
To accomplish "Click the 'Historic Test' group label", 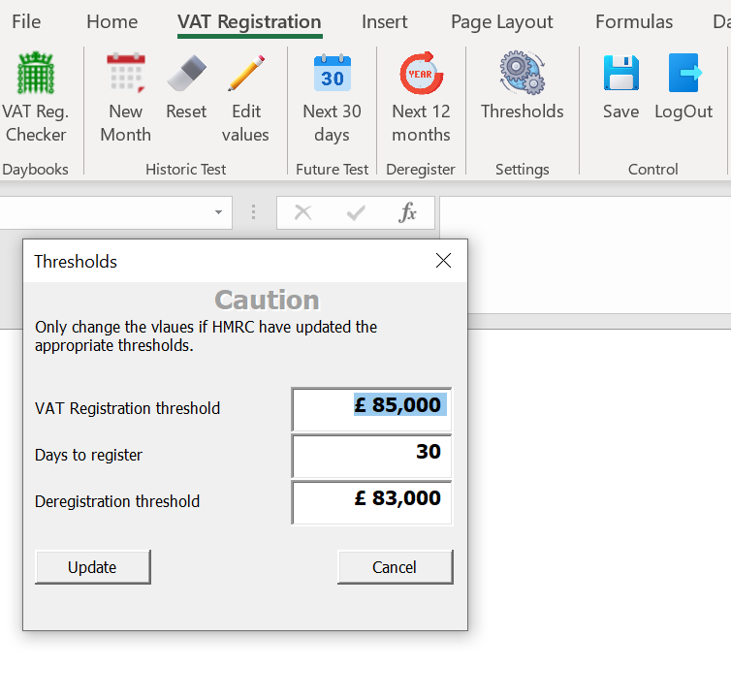I will (185, 170).
